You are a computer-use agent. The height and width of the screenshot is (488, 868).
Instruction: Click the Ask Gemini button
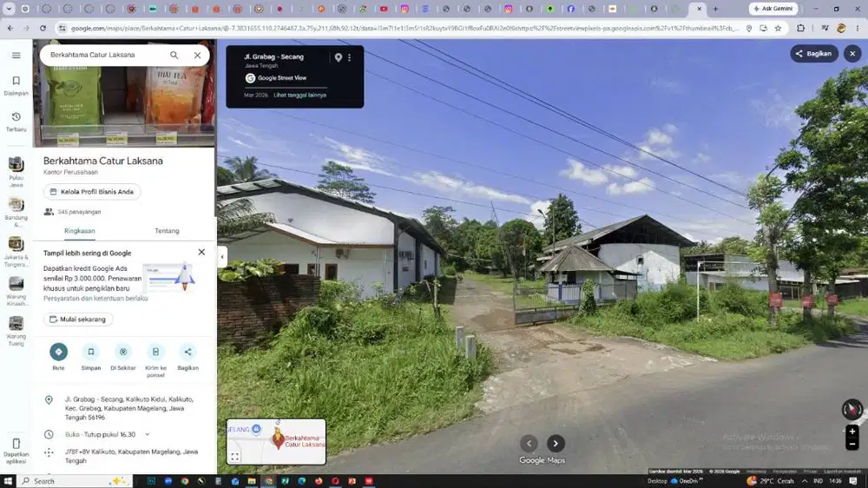pyautogui.click(x=773, y=9)
